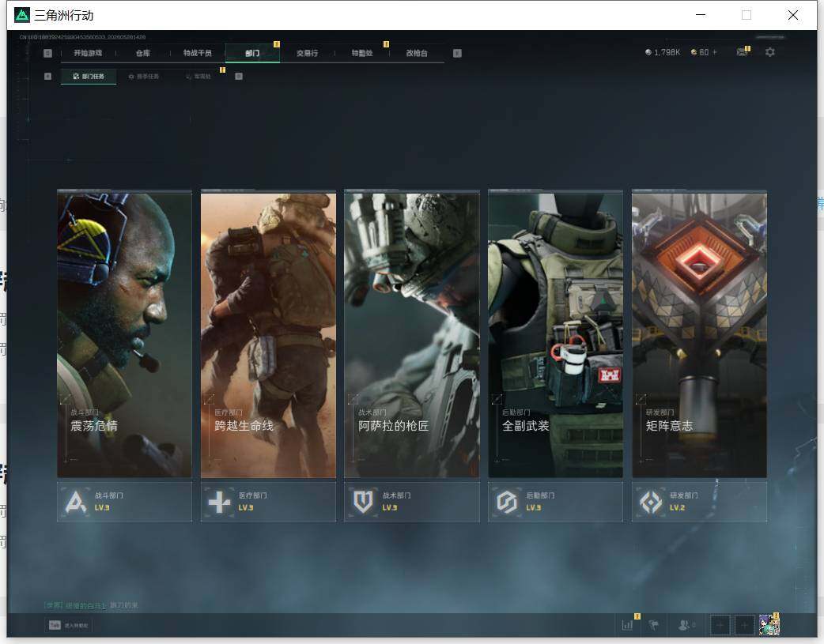Add premium currency with the plus button

pos(714,52)
